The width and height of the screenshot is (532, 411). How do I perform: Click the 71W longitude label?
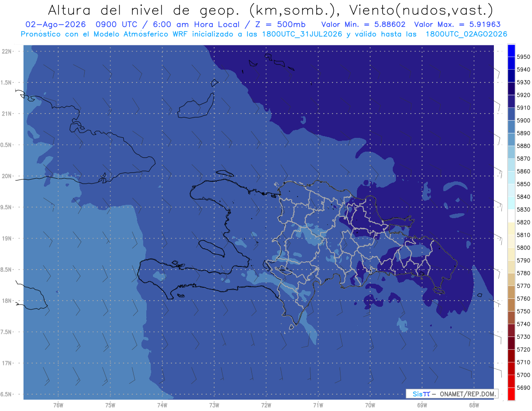318,405
